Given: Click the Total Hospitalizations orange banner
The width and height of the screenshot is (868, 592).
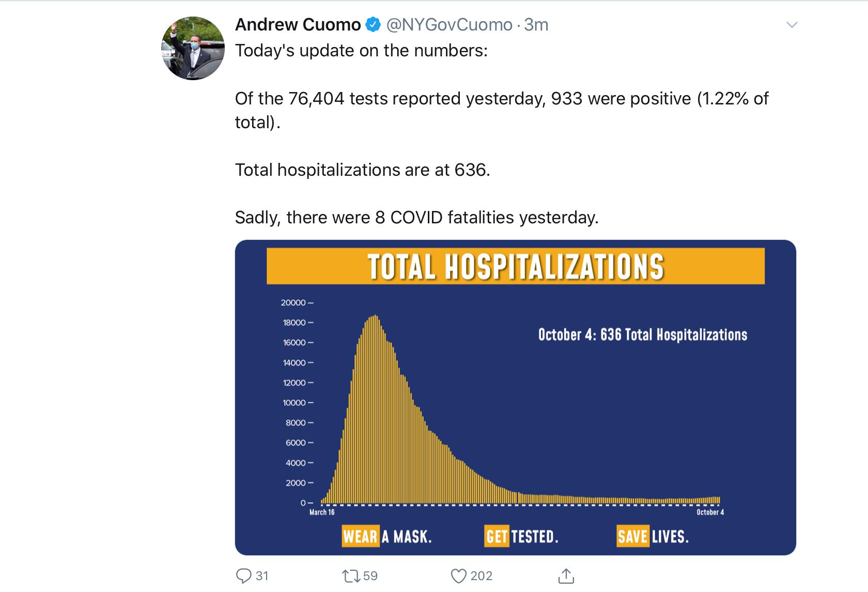Looking at the screenshot, I should 515,266.
